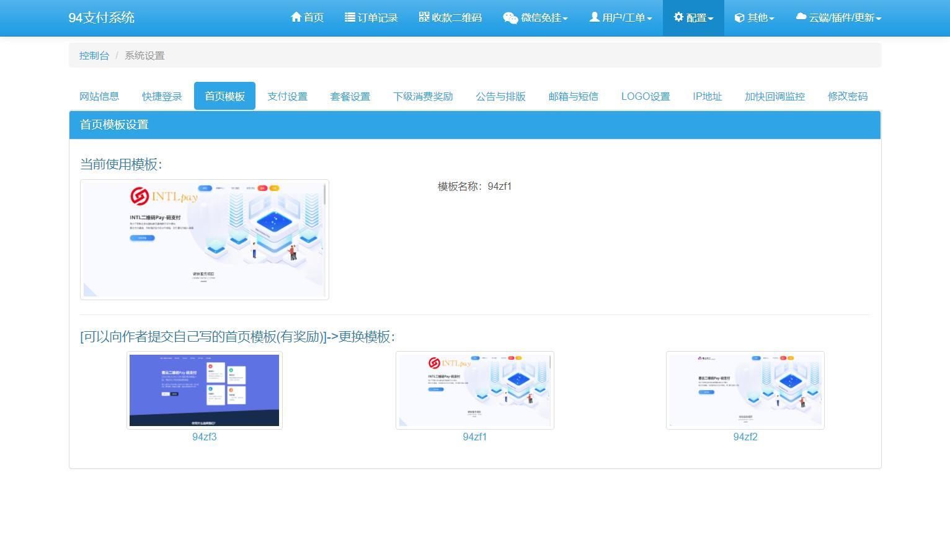Click the QR code icon for 收款二维码
950x560 pixels.
click(424, 17)
